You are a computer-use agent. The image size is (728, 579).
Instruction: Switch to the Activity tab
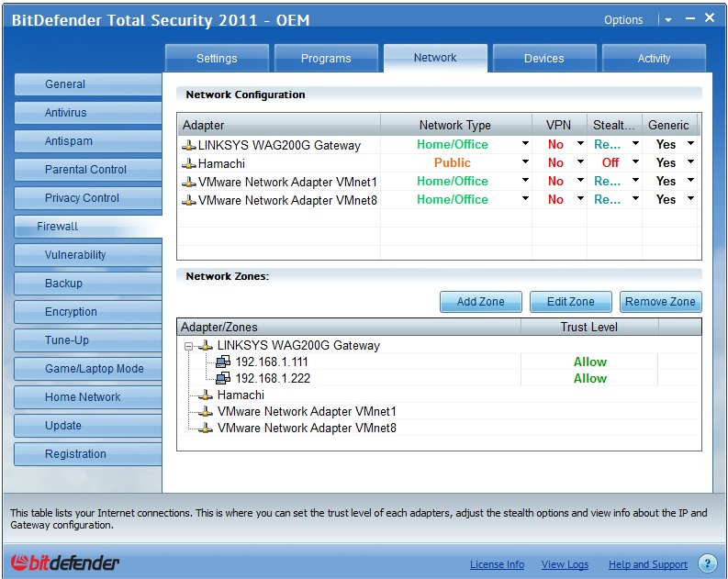654,58
